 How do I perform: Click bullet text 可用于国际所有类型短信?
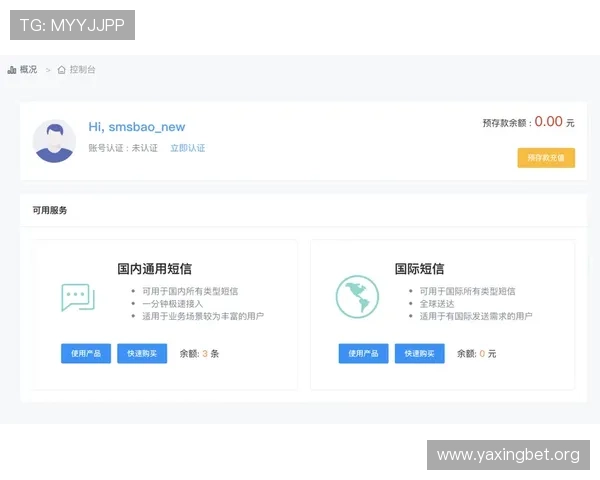pos(468,291)
